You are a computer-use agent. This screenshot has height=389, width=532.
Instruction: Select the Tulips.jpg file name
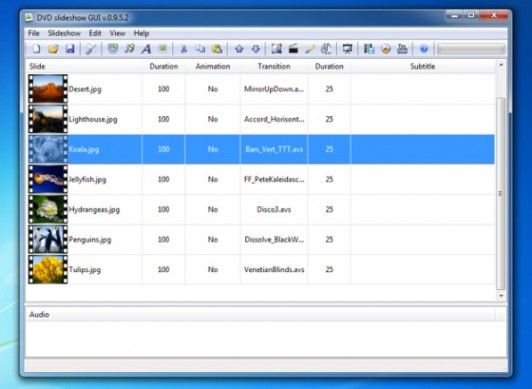(x=85, y=270)
